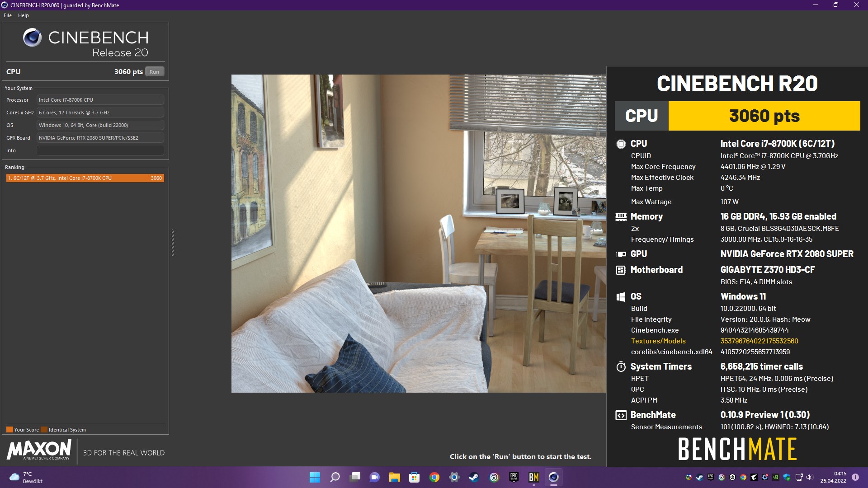Click the BenchMate code bracket icon

pos(621,415)
